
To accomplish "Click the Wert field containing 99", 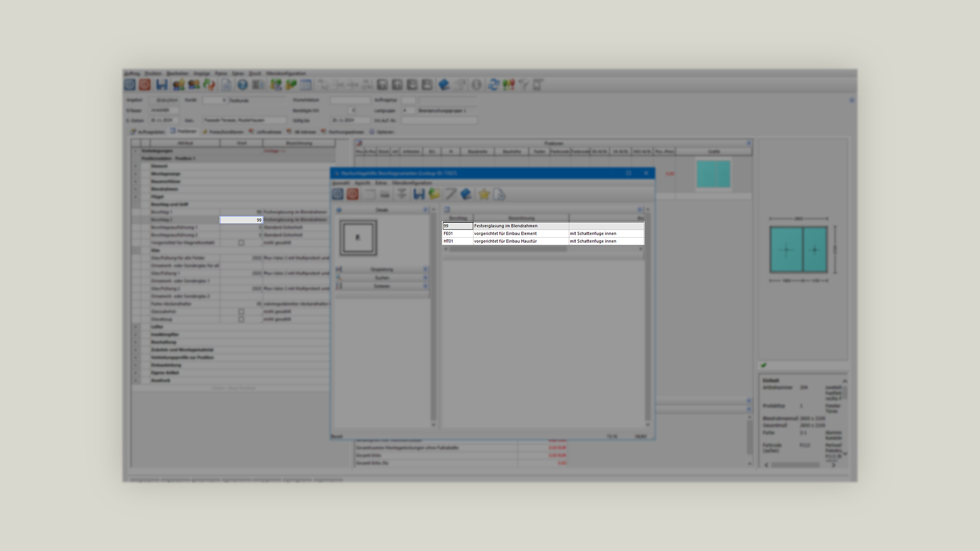I will pos(241,220).
